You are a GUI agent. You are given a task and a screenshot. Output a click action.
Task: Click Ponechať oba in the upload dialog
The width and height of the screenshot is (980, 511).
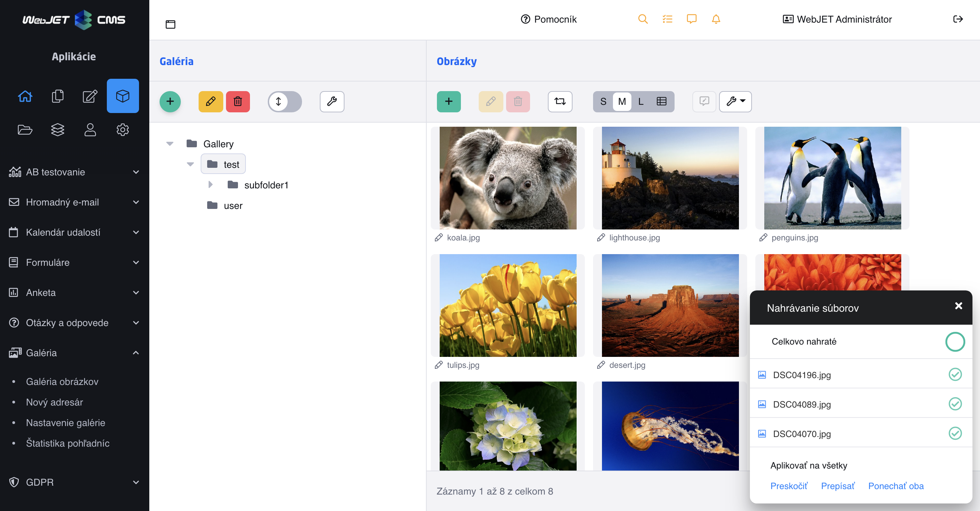896,486
